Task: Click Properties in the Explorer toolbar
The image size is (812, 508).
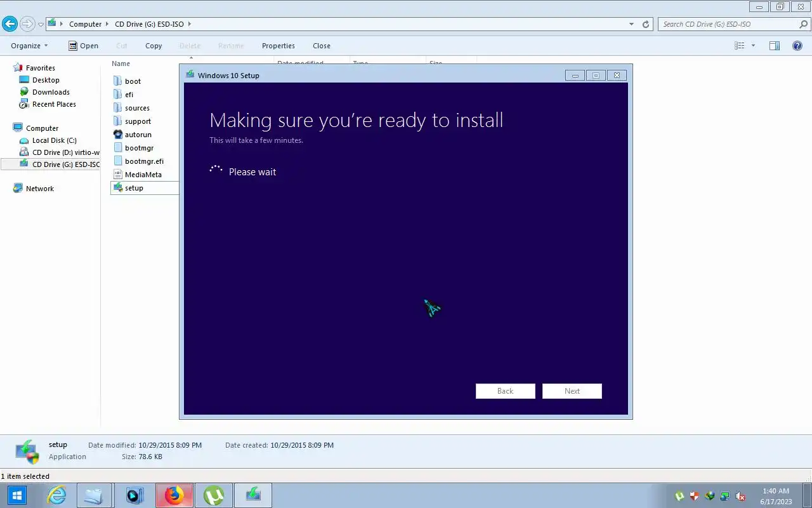Action: pyautogui.click(x=278, y=46)
